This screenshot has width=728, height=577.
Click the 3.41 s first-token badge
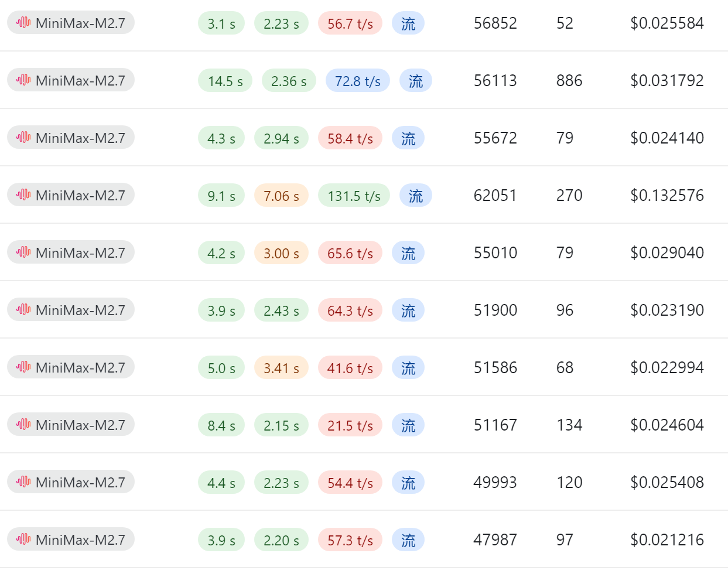coord(281,368)
